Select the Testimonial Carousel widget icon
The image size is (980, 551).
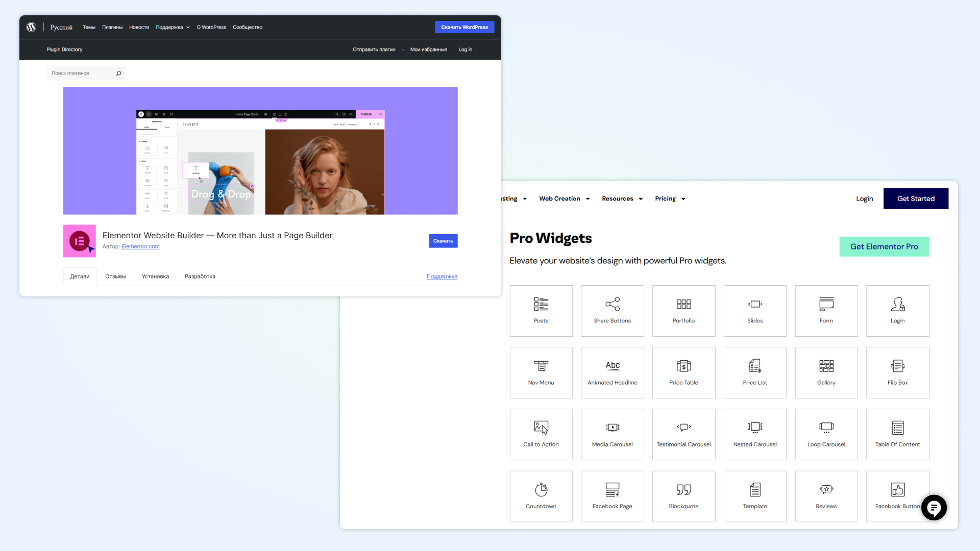(x=684, y=428)
